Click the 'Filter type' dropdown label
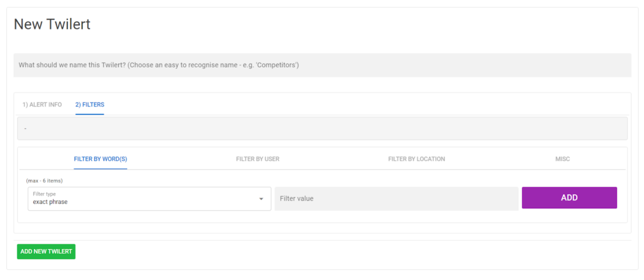 45,194
